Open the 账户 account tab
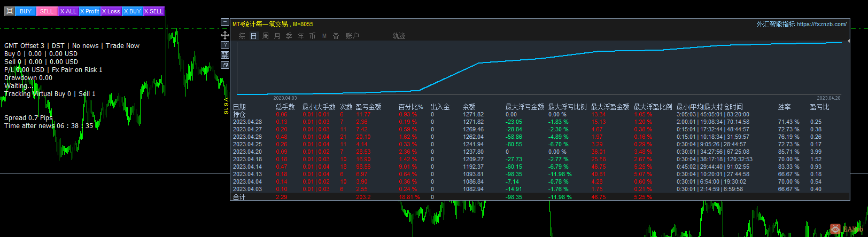Image resolution: width=868 pixels, height=237 pixels. [352, 36]
